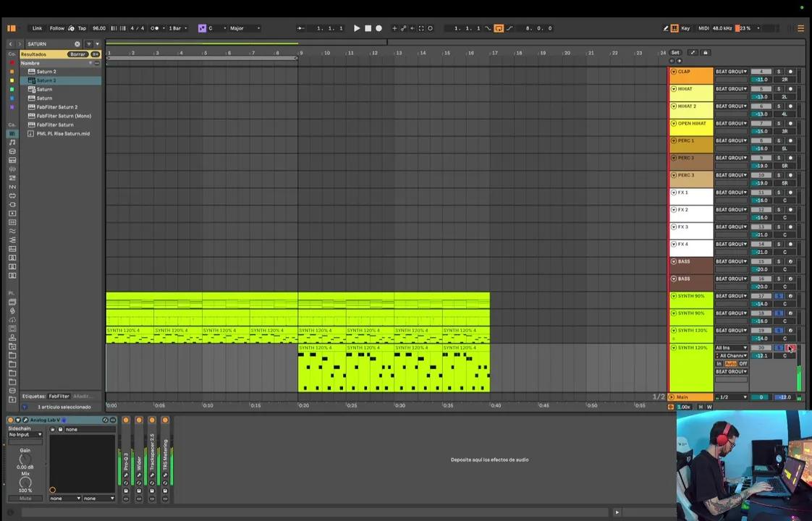The image size is (812, 521).
Task: Turn the Analog Lab V Gain knob
Action: click(x=25, y=459)
